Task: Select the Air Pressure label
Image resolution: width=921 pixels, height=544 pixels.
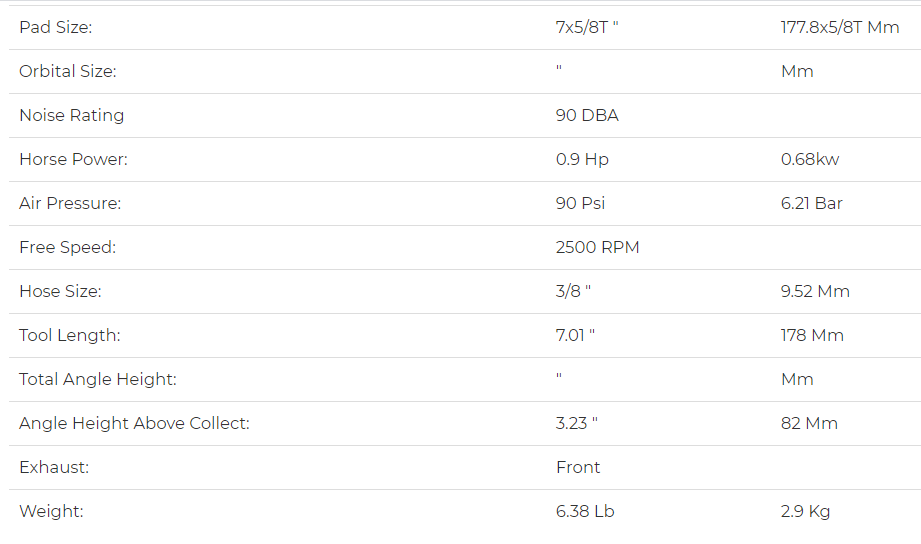Action: (x=70, y=204)
